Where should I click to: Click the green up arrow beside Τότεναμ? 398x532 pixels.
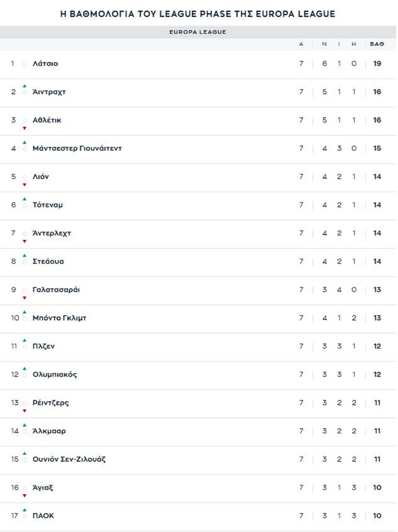(24, 199)
